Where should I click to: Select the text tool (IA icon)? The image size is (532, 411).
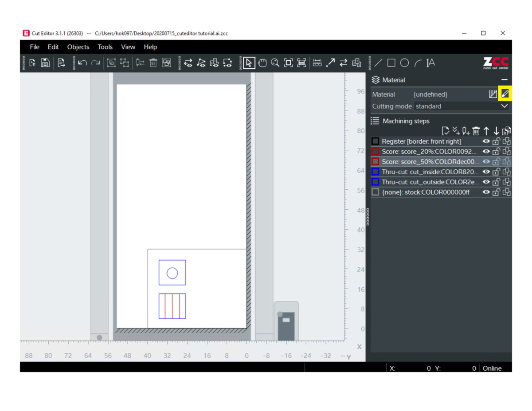click(430, 63)
